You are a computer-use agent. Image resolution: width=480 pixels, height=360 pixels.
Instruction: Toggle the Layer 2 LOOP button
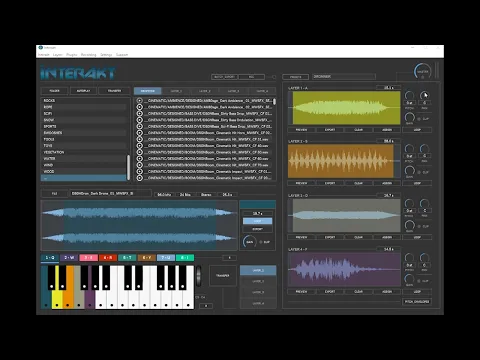417,183
